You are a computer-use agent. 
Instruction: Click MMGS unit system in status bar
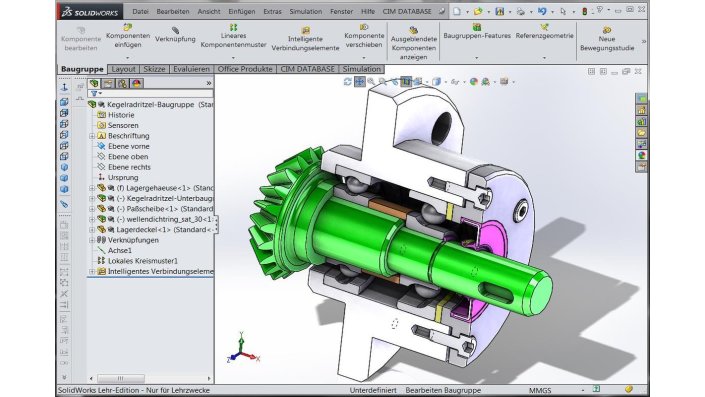540,390
